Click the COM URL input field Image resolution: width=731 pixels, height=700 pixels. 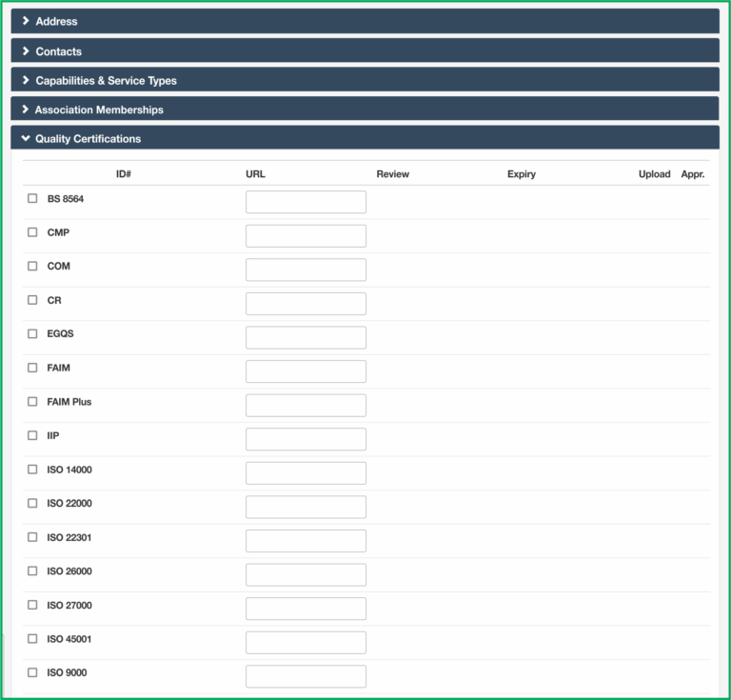306,270
